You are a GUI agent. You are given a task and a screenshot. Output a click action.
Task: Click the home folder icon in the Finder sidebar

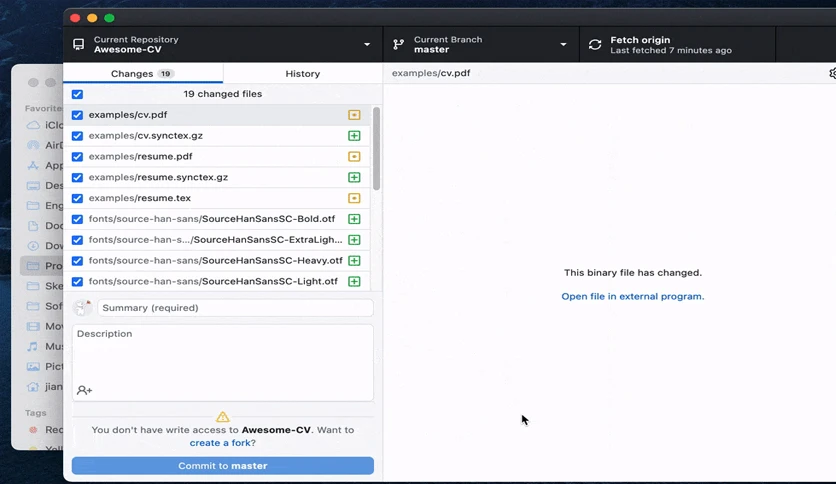pos(33,386)
